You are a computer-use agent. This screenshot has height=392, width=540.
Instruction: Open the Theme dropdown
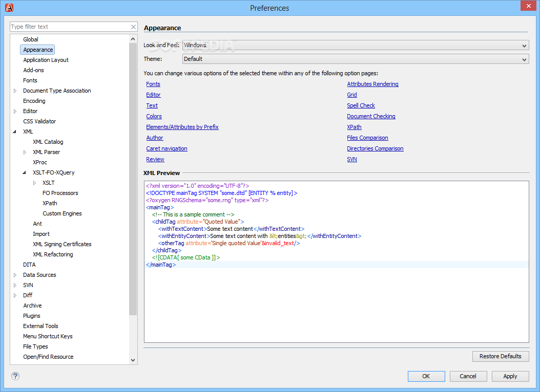coord(356,59)
